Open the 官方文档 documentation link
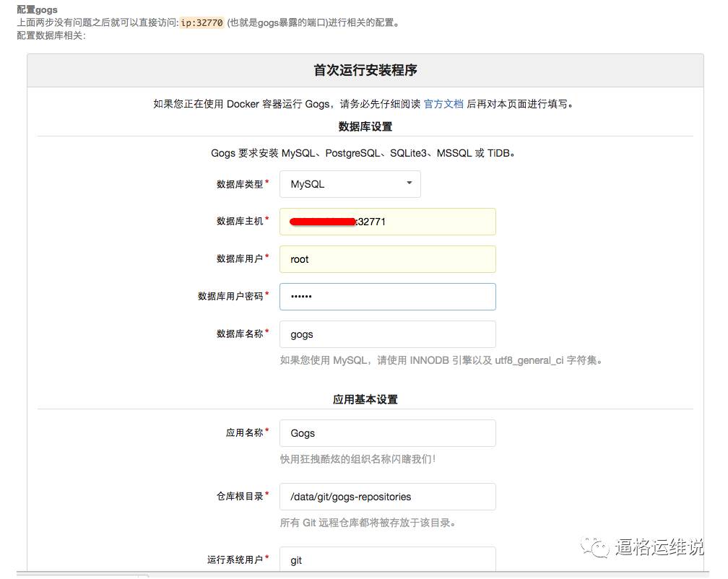 [x=443, y=104]
